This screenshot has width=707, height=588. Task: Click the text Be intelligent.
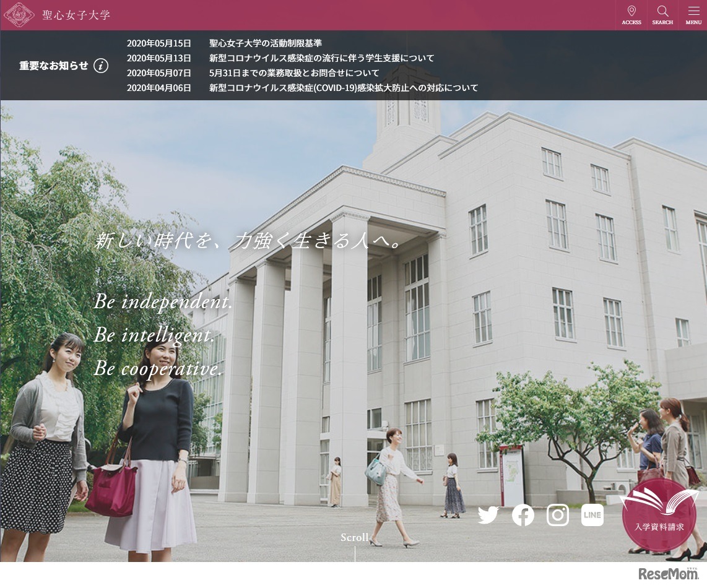pyautogui.click(x=154, y=335)
